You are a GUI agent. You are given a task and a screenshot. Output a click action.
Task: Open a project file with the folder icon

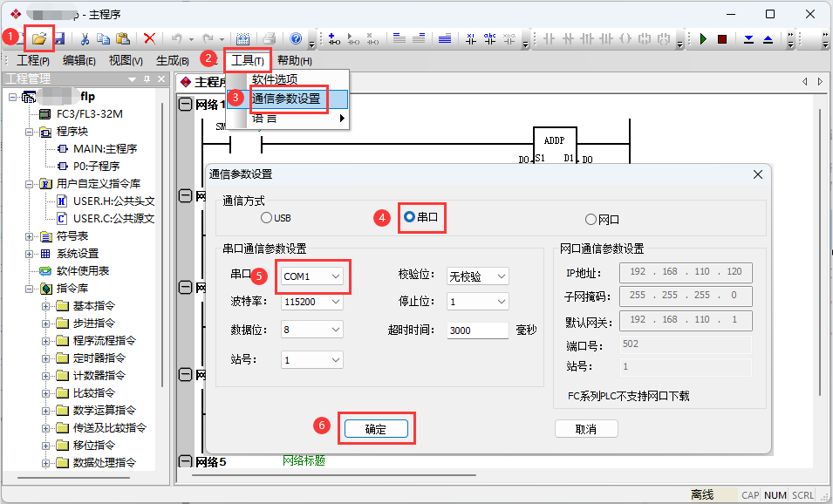[41, 39]
